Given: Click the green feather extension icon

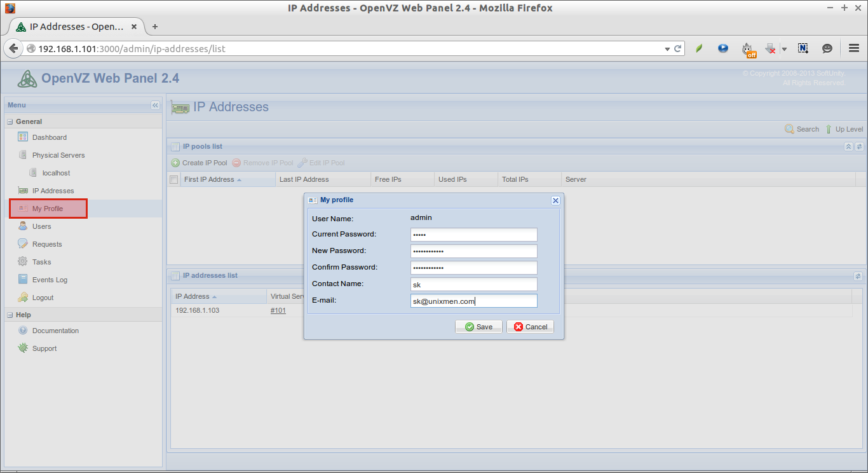Looking at the screenshot, I should (x=699, y=48).
